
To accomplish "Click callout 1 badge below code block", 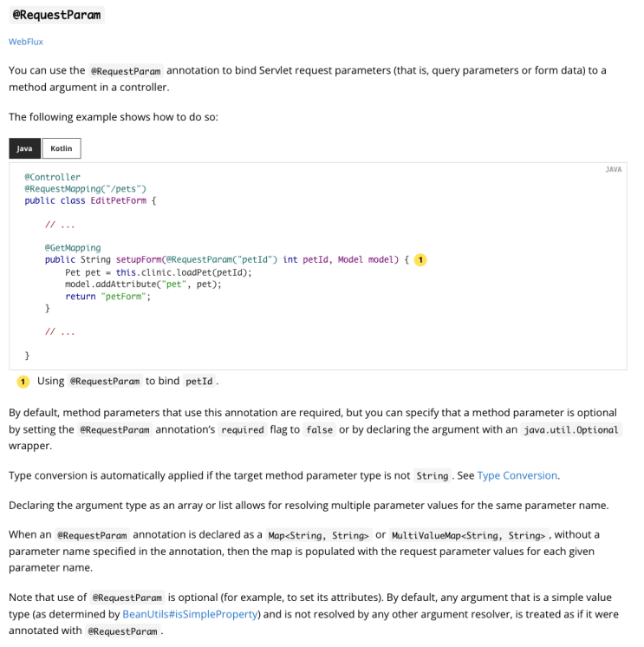I will pyautogui.click(x=23, y=382).
